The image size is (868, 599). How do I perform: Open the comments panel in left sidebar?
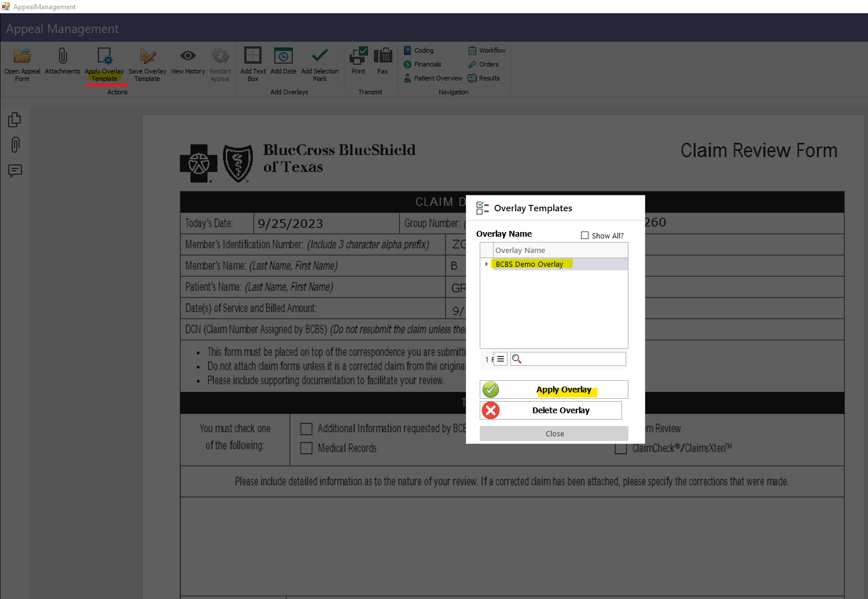coord(15,170)
